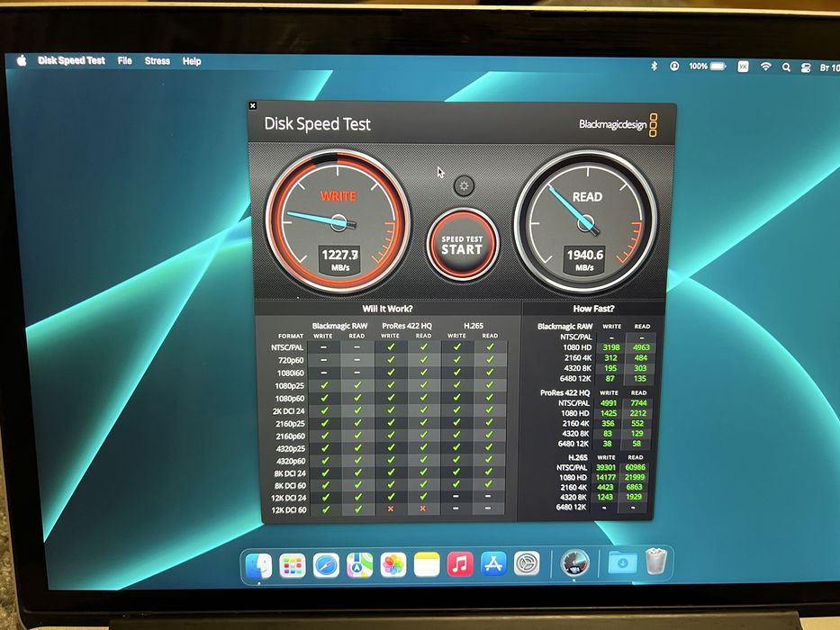Click the Will It Work? heading
840x630 pixels.
click(387, 309)
